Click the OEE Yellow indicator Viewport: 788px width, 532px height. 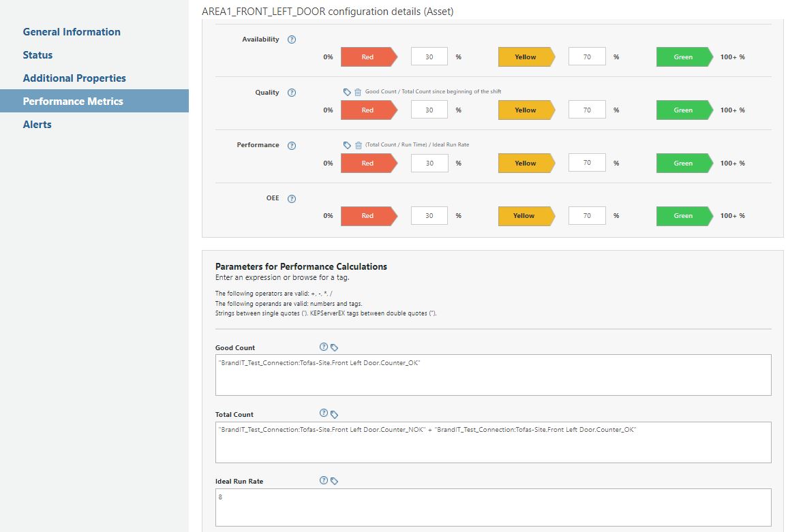(x=527, y=216)
